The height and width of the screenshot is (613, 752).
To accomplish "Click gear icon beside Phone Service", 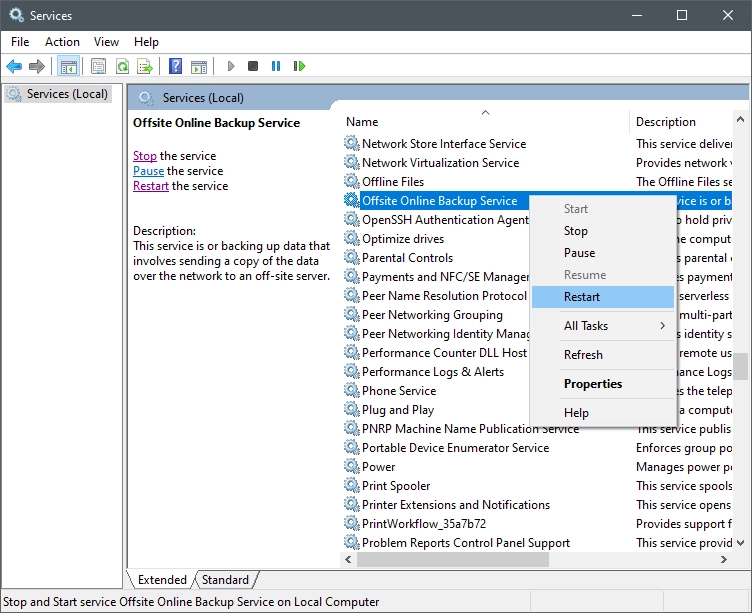I will 352,390.
